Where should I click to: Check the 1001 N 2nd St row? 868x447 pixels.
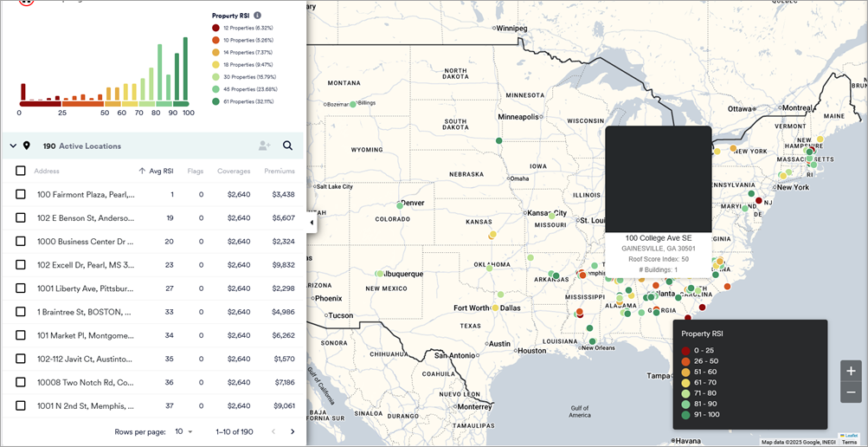(x=21, y=405)
